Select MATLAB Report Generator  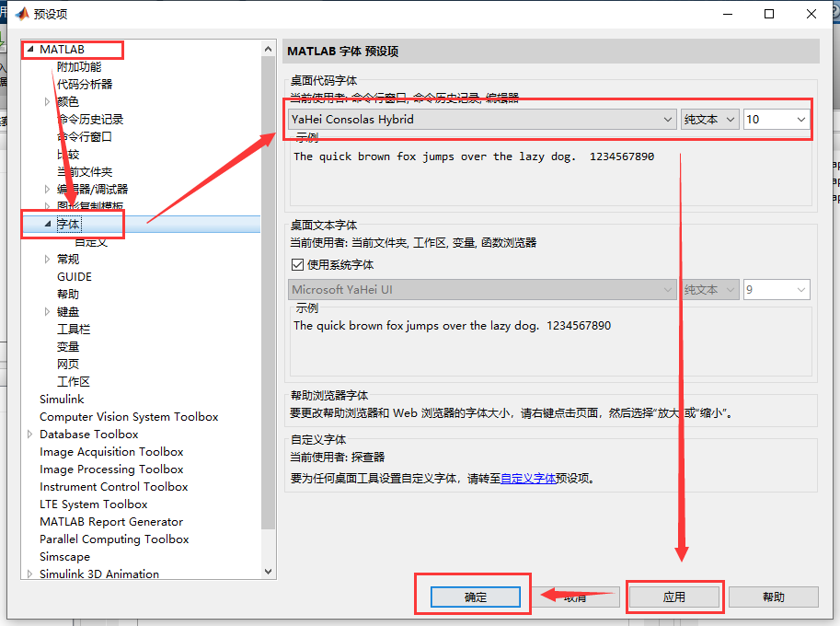click(x=111, y=521)
